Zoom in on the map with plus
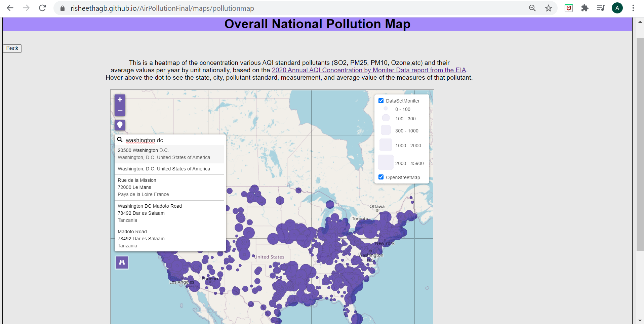 pos(120,99)
